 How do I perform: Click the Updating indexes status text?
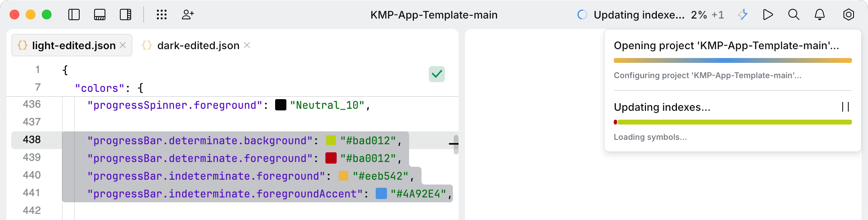click(639, 15)
